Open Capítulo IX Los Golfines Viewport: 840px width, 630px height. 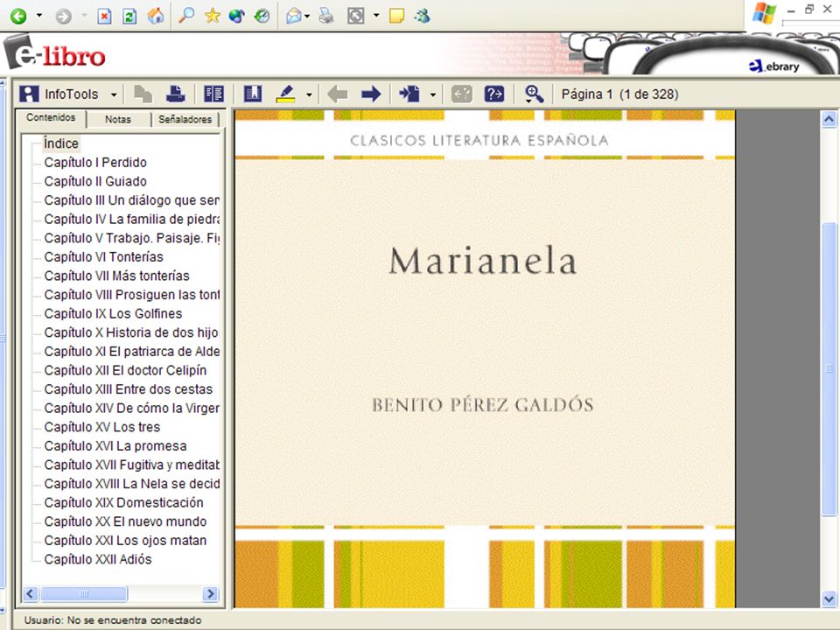[x=113, y=313]
